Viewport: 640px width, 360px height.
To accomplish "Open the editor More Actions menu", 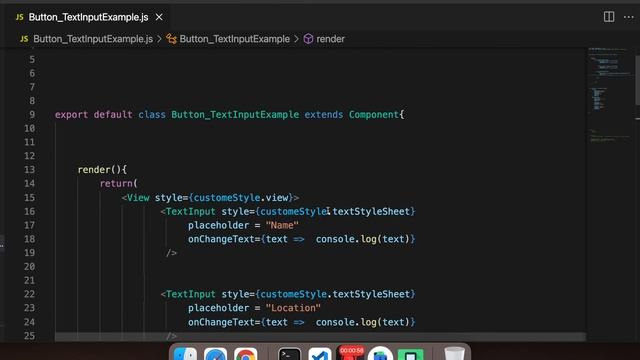I will 629,17.
